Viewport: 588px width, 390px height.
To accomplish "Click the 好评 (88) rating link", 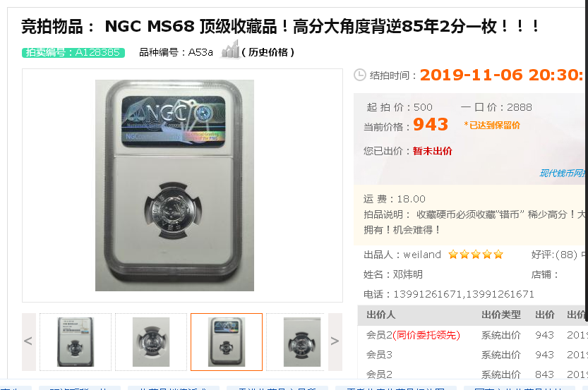I will point(554,255).
